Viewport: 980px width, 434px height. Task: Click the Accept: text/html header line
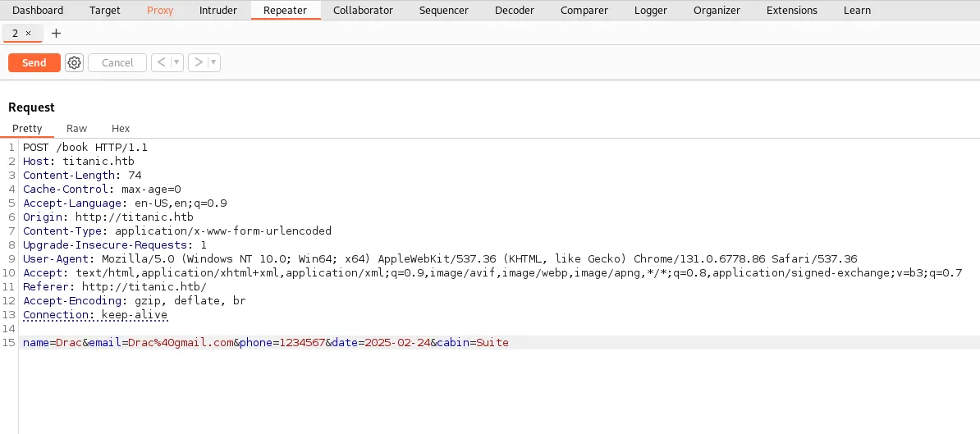point(492,273)
